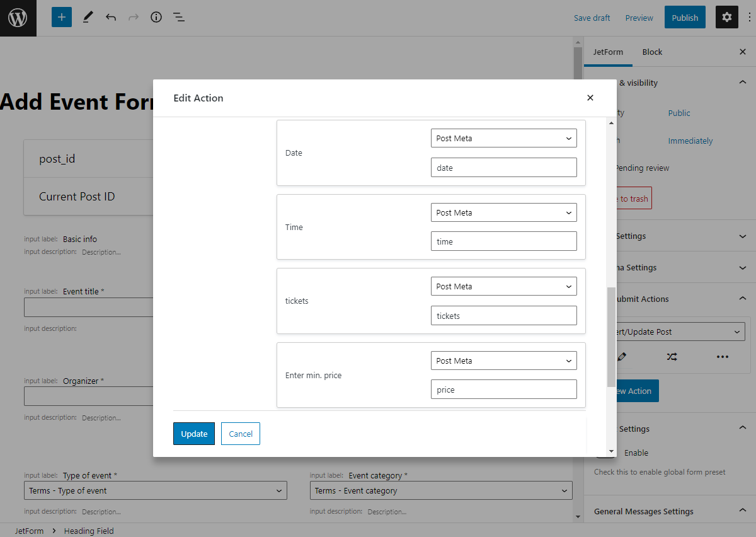
Task: Click inside the price input field
Action: tap(503, 389)
